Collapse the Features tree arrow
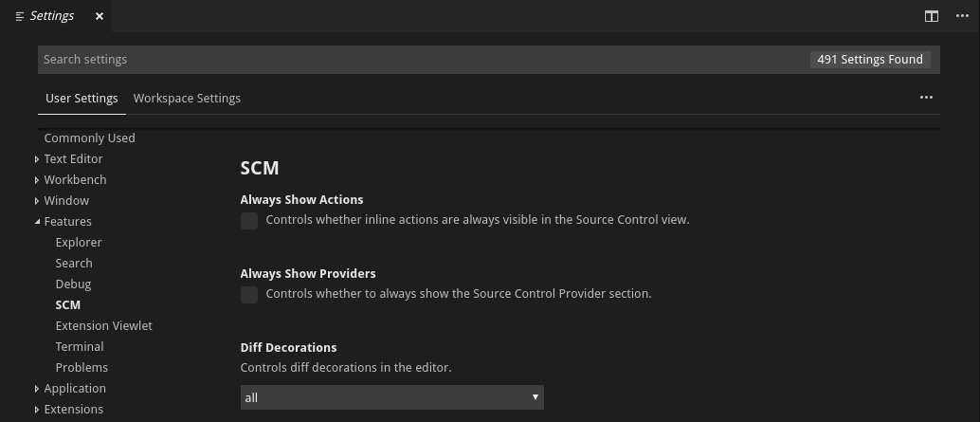Screen dimensions: 980x422 click(x=37, y=222)
